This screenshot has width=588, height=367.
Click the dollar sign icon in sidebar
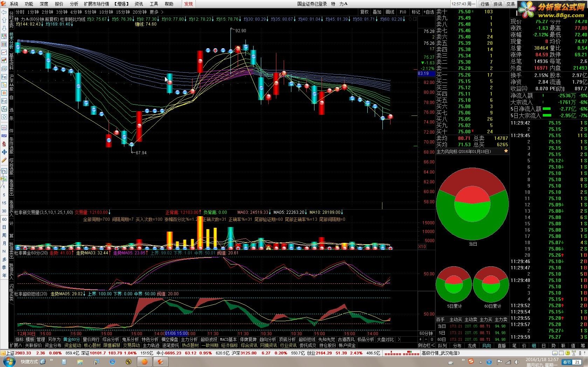4,144
